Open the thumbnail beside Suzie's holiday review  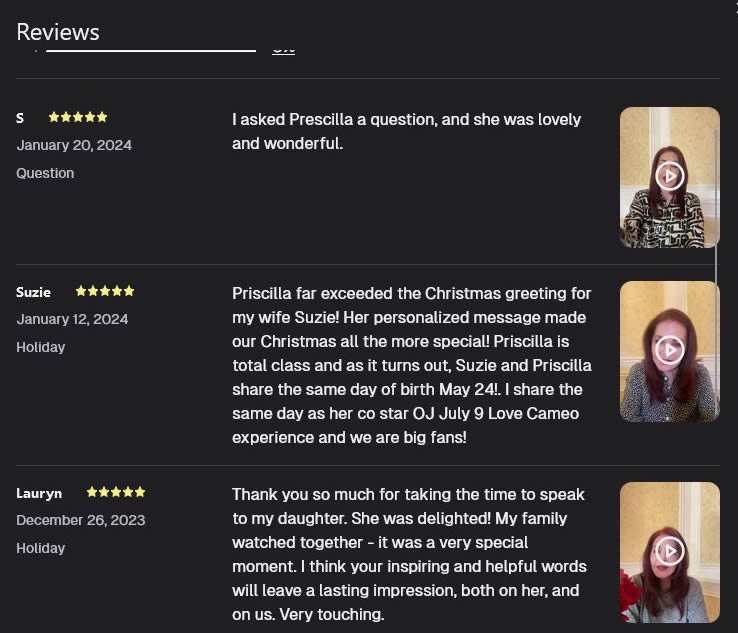[669, 352]
